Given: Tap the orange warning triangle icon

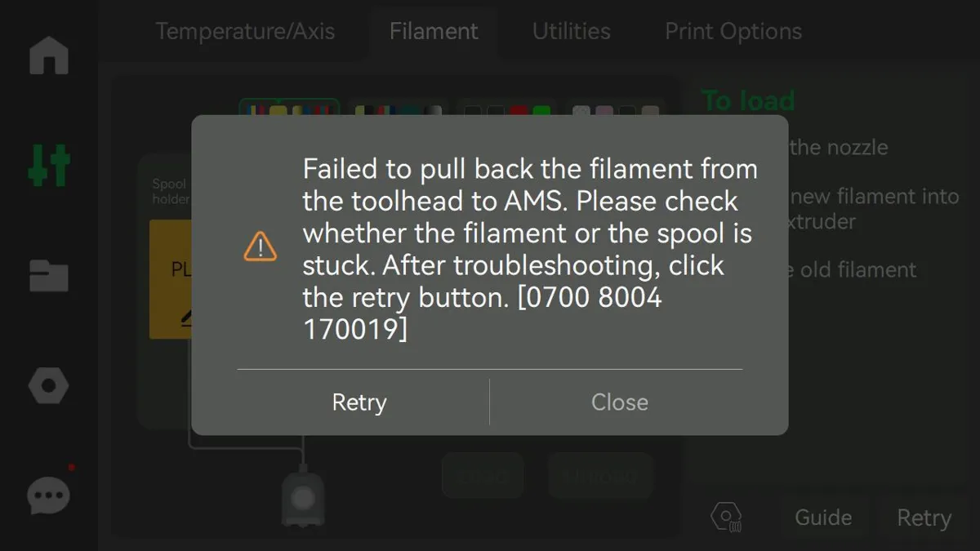Looking at the screenshot, I should pos(261,246).
